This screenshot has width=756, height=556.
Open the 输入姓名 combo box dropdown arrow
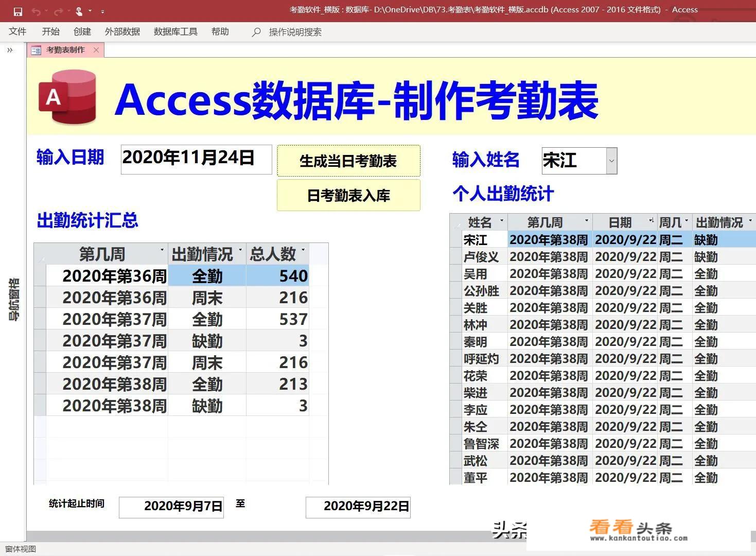click(611, 161)
